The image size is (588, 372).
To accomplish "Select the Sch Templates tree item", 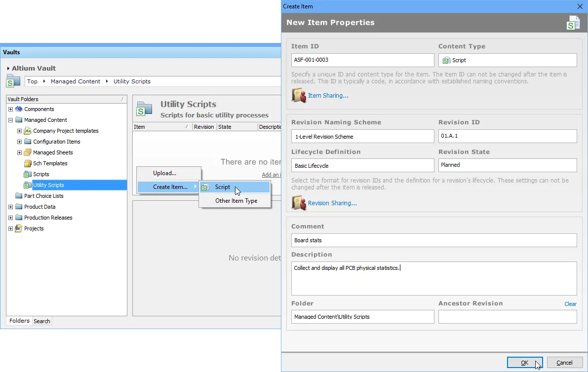I will coord(50,163).
